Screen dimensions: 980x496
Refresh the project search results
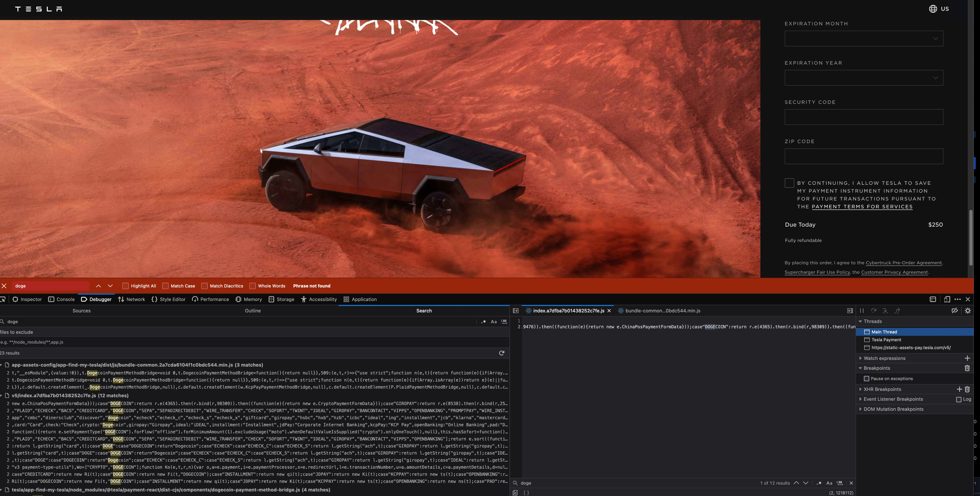(501, 353)
